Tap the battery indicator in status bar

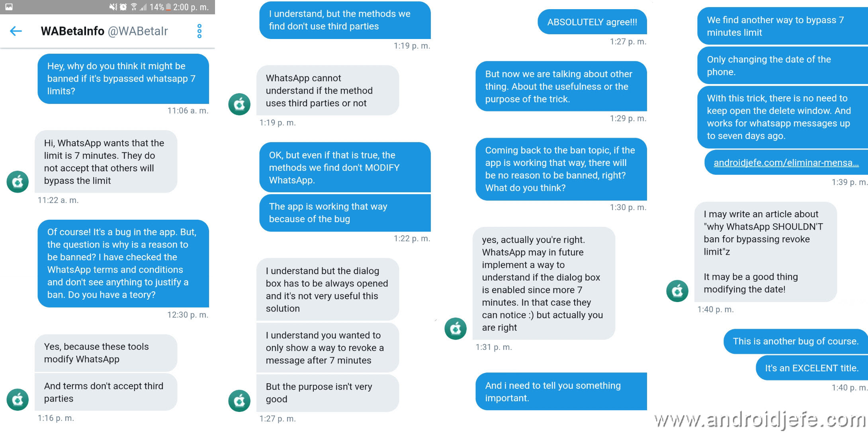coord(168,7)
